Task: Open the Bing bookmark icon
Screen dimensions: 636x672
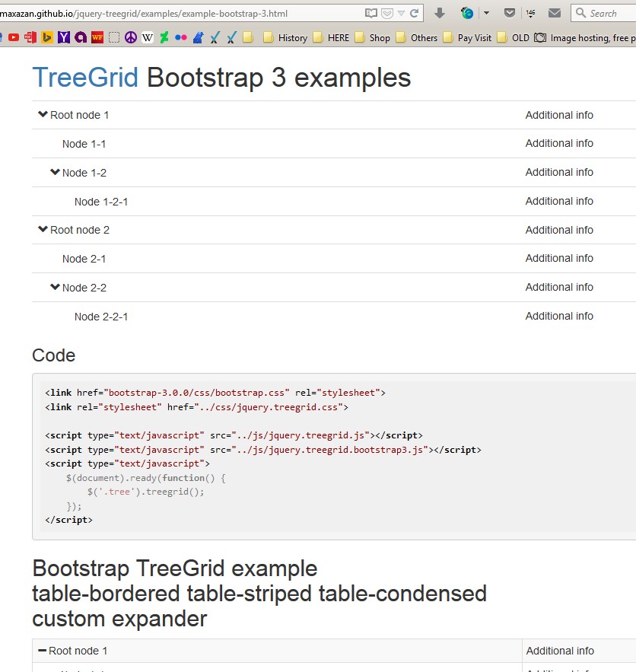Action: 47,37
